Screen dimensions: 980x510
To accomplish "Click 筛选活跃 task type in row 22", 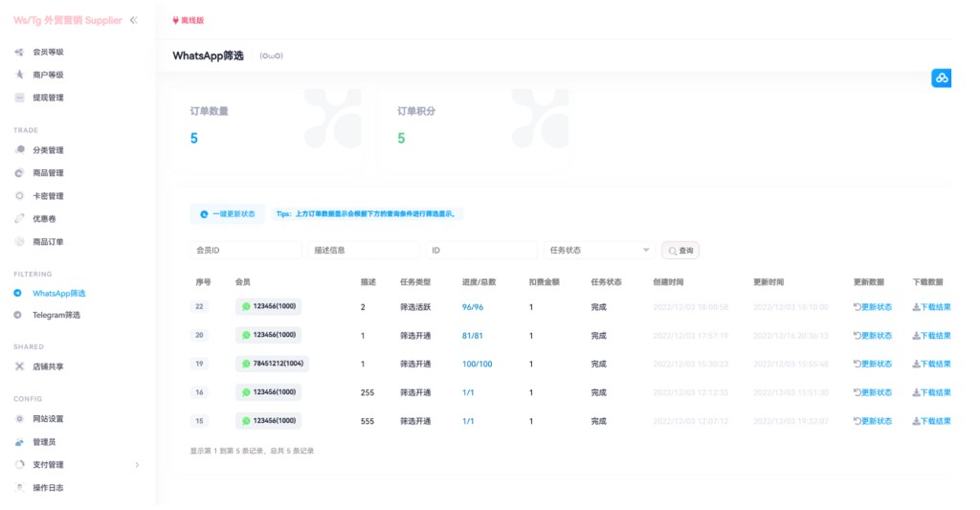I will pyautogui.click(x=415, y=307).
